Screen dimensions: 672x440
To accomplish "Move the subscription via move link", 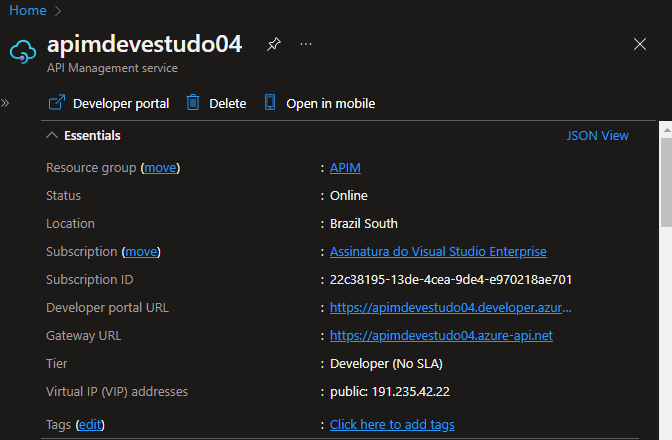I will [x=141, y=252].
